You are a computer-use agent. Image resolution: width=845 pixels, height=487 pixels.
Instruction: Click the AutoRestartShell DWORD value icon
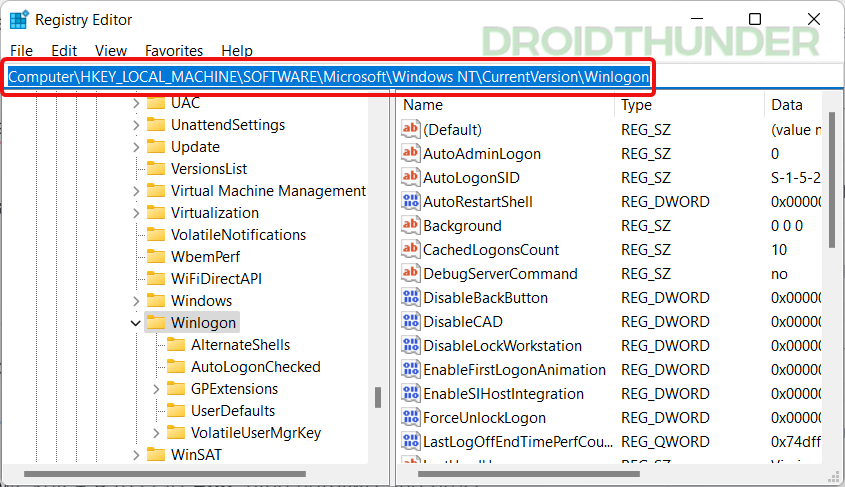(x=410, y=202)
